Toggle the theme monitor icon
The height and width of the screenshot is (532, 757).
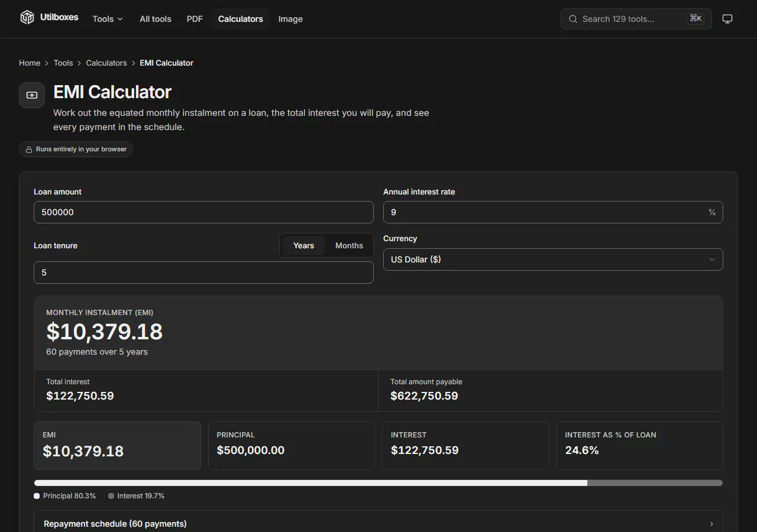click(727, 19)
